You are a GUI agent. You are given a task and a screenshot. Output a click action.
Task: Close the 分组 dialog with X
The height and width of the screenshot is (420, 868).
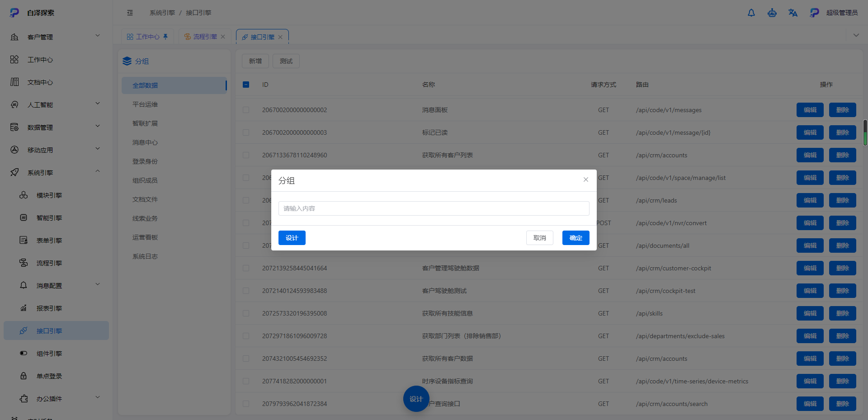pyautogui.click(x=586, y=179)
